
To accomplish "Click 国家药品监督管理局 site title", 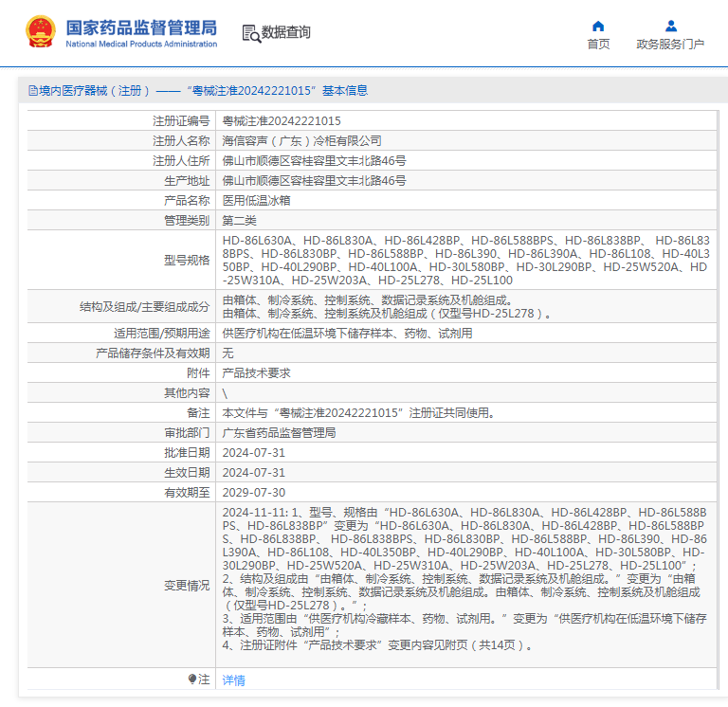I will click(141, 27).
